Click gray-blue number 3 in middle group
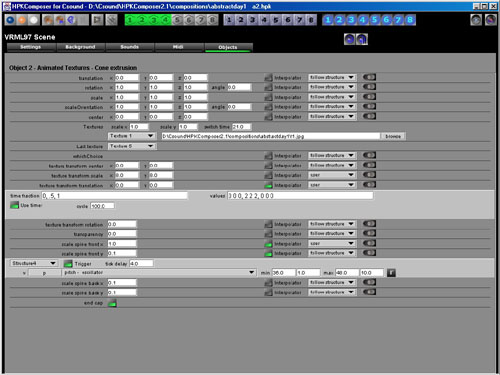Screen dimensions: 500x375 (x=253, y=20)
